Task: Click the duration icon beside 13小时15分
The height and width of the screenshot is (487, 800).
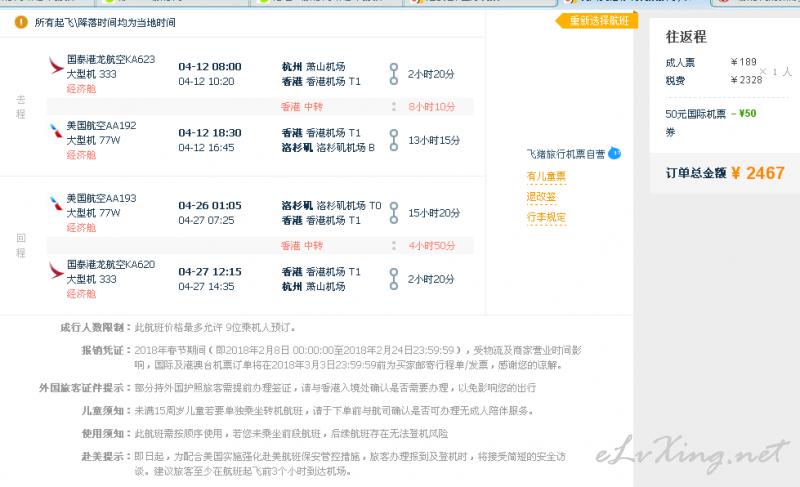Action: 394,140
